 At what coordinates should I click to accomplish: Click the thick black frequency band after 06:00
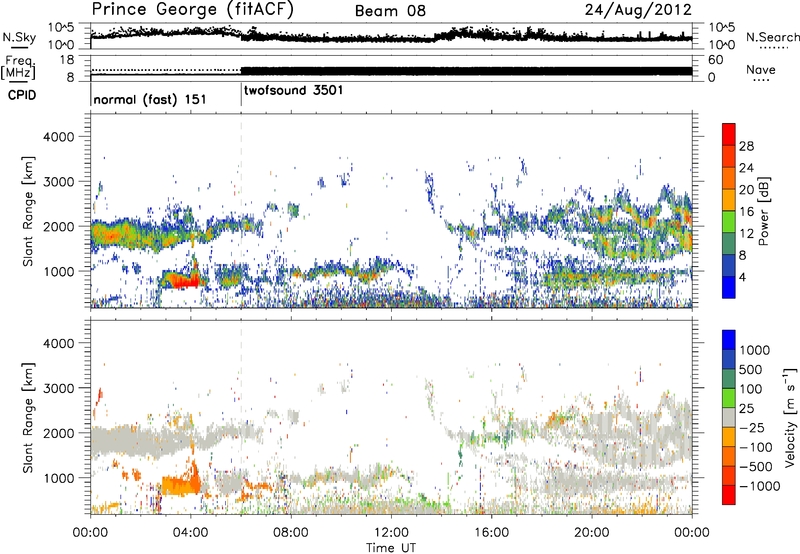pos(466,71)
